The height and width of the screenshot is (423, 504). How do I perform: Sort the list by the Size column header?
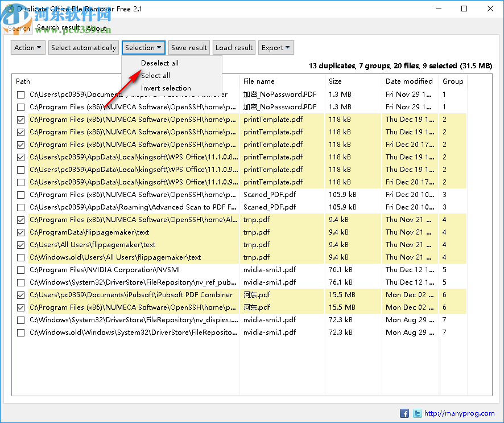tap(335, 81)
